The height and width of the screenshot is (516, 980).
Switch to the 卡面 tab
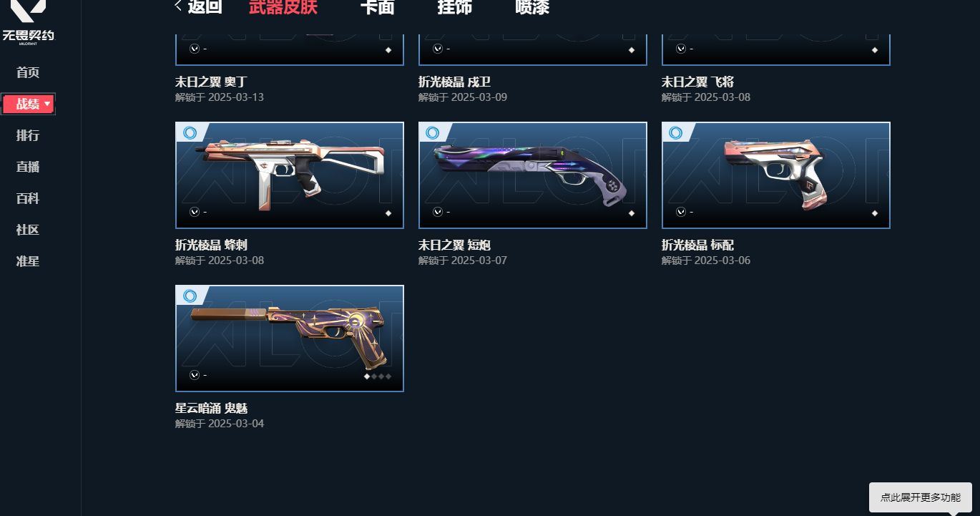[377, 7]
